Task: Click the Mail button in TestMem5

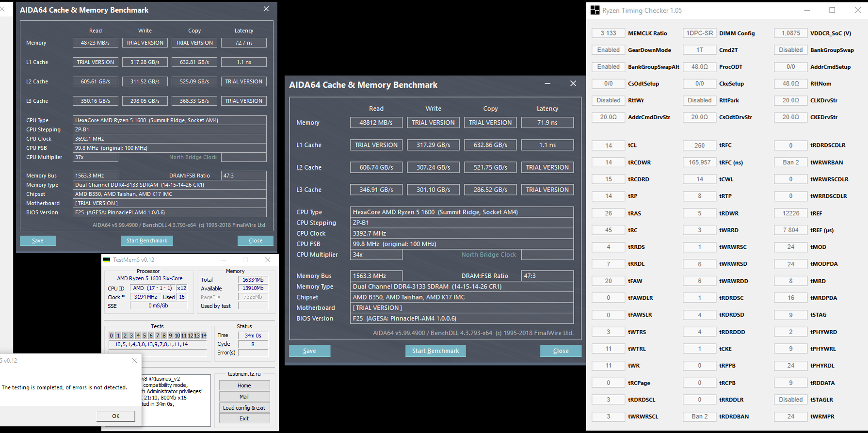Action: click(244, 397)
